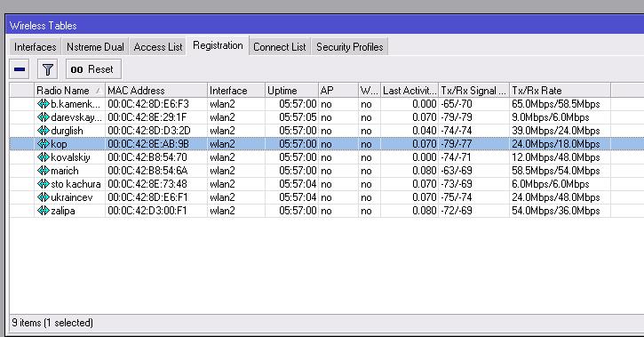Select radio name darevskay...
This screenshot has height=337, width=644.
click(x=76, y=117)
